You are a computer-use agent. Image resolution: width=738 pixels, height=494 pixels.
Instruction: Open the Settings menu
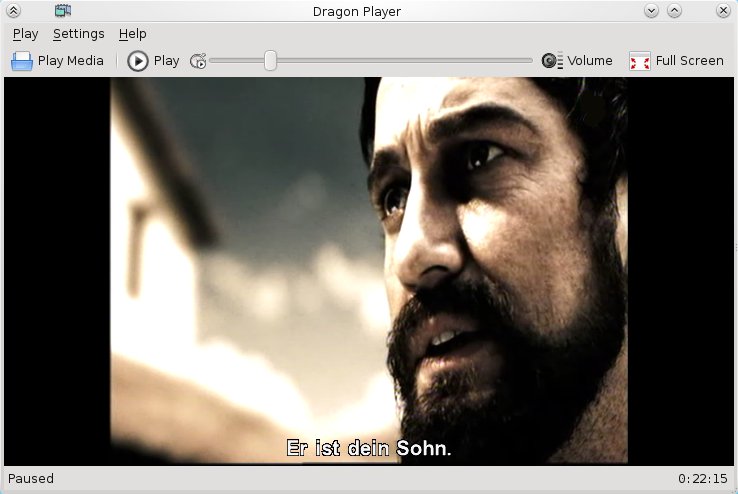79,34
